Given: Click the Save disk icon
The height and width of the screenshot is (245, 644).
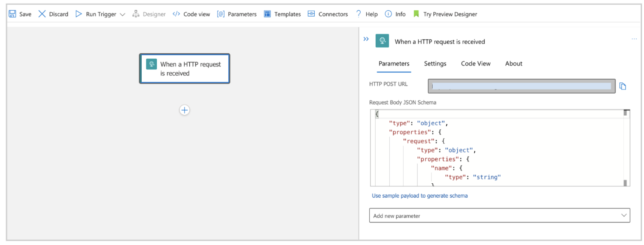Looking at the screenshot, I should pyautogui.click(x=12, y=14).
